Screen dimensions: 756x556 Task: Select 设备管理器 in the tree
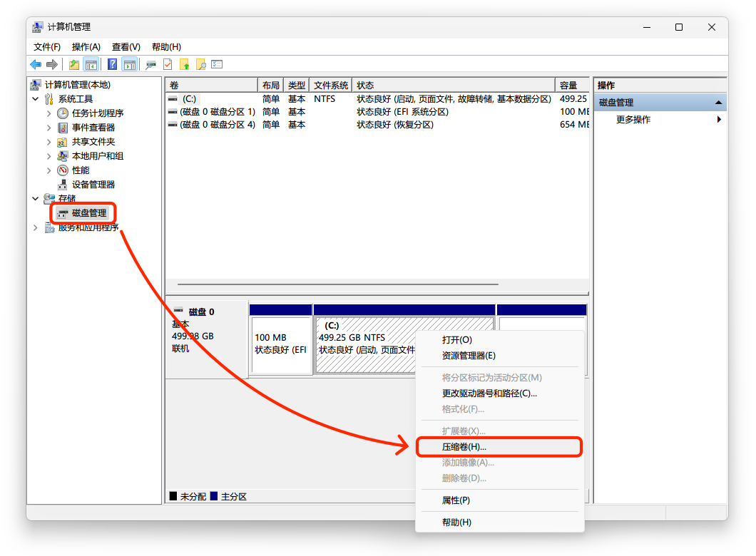[x=93, y=185]
